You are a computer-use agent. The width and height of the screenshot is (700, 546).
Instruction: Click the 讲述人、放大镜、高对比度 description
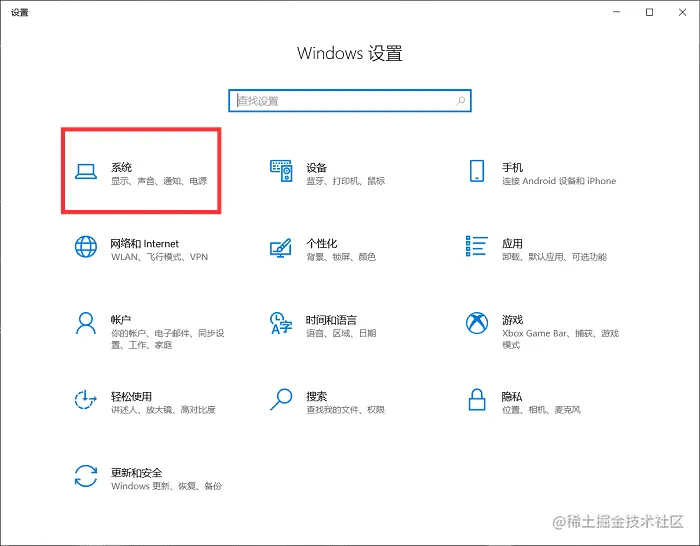click(163, 409)
